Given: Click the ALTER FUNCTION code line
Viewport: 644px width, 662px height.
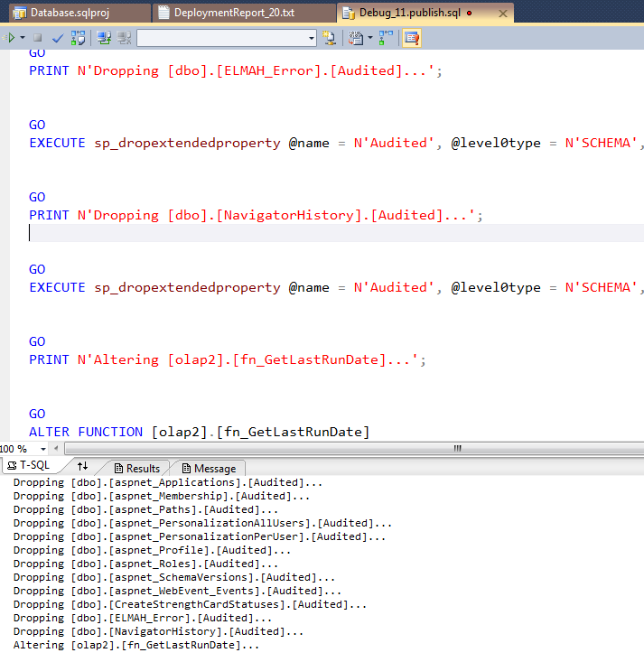Looking at the screenshot, I should 200,432.
